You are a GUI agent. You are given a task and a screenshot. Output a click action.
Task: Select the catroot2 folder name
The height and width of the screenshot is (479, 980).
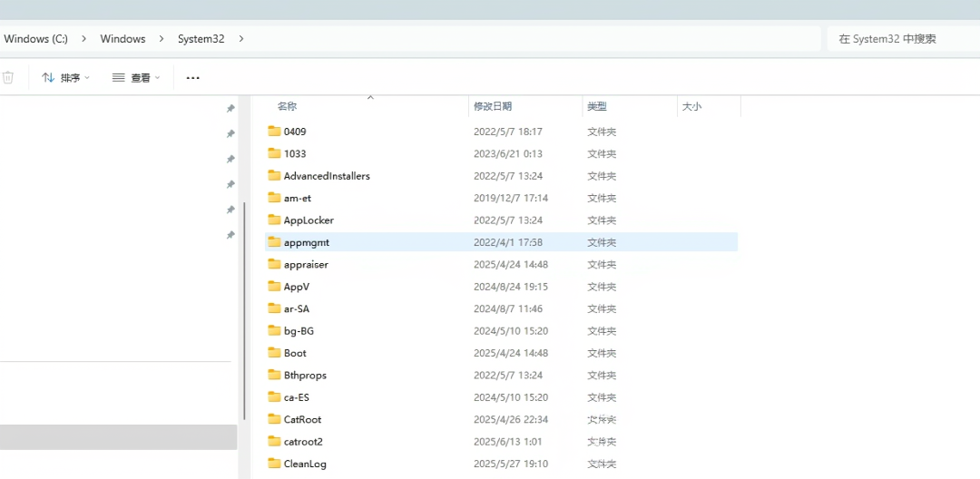click(x=303, y=442)
